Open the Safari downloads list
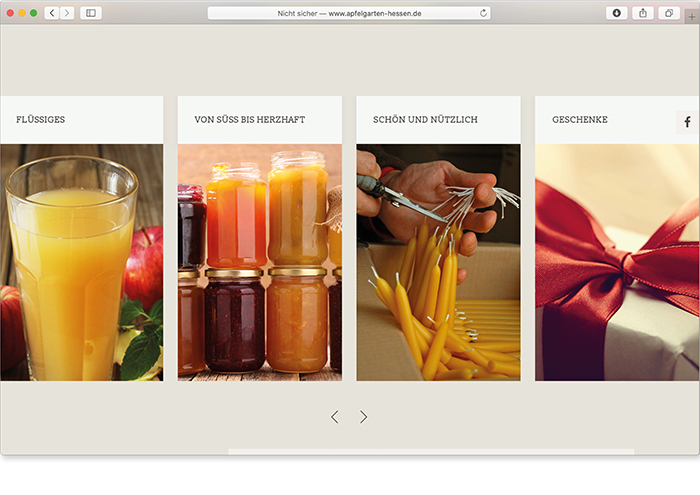This screenshot has width=700, height=495. pyautogui.click(x=616, y=13)
